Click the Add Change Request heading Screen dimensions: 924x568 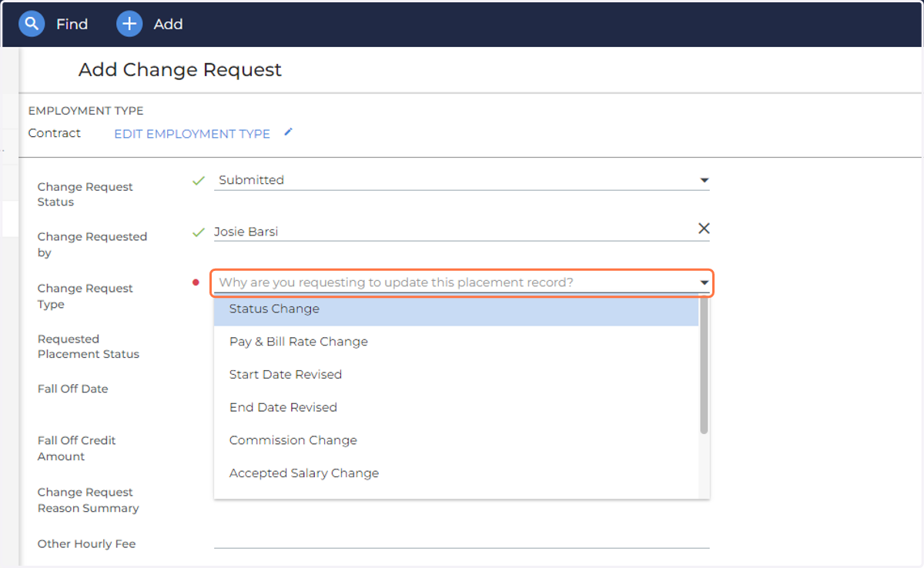pyautogui.click(x=180, y=70)
